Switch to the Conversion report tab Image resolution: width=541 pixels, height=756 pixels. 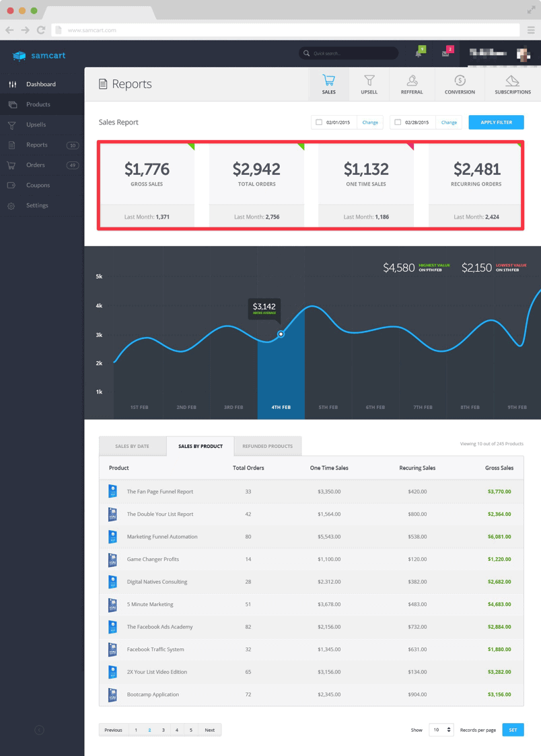[460, 84]
